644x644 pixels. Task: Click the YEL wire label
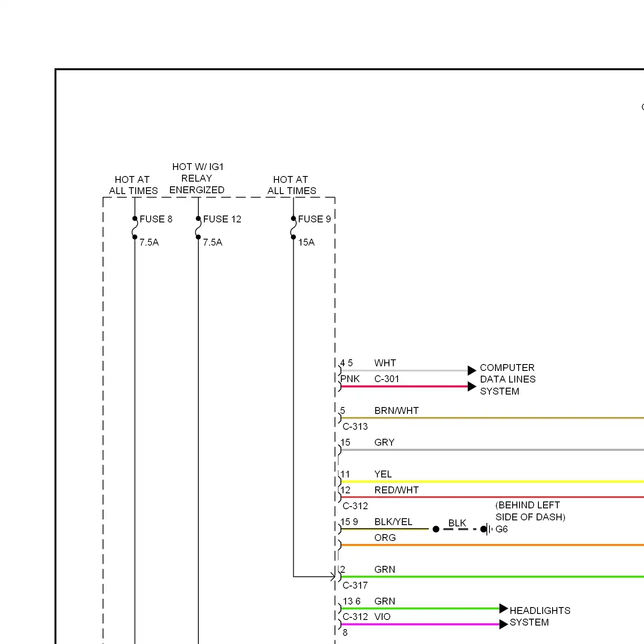click(x=383, y=474)
